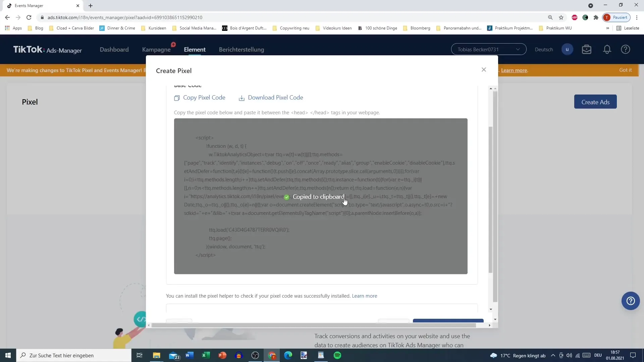
Task: Open Learn more link in orange banner
Action: point(514,70)
